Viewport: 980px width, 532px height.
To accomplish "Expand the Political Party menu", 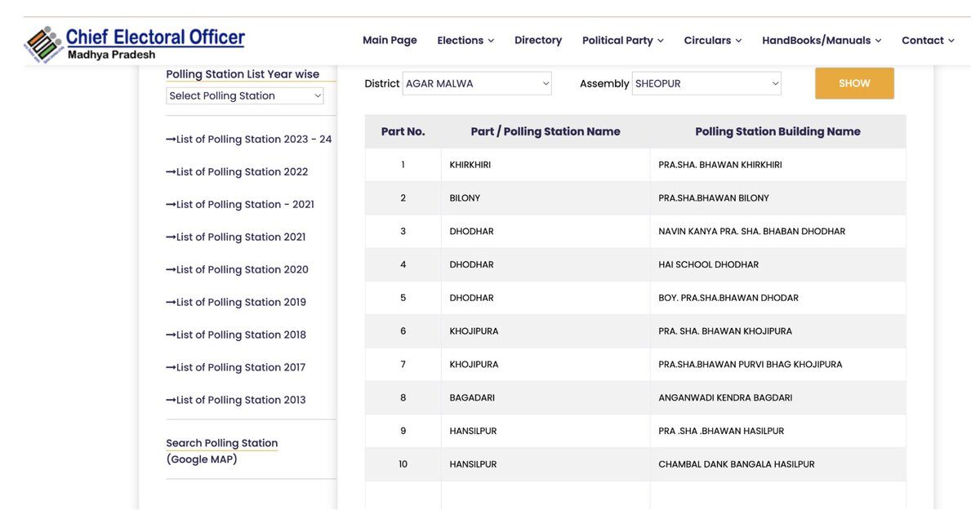I will point(622,40).
